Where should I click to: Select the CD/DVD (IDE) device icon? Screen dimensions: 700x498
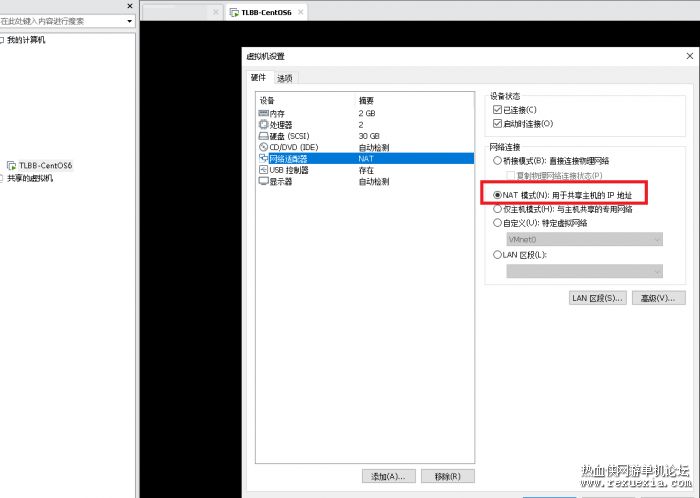pyautogui.click(x=263, y=147)
